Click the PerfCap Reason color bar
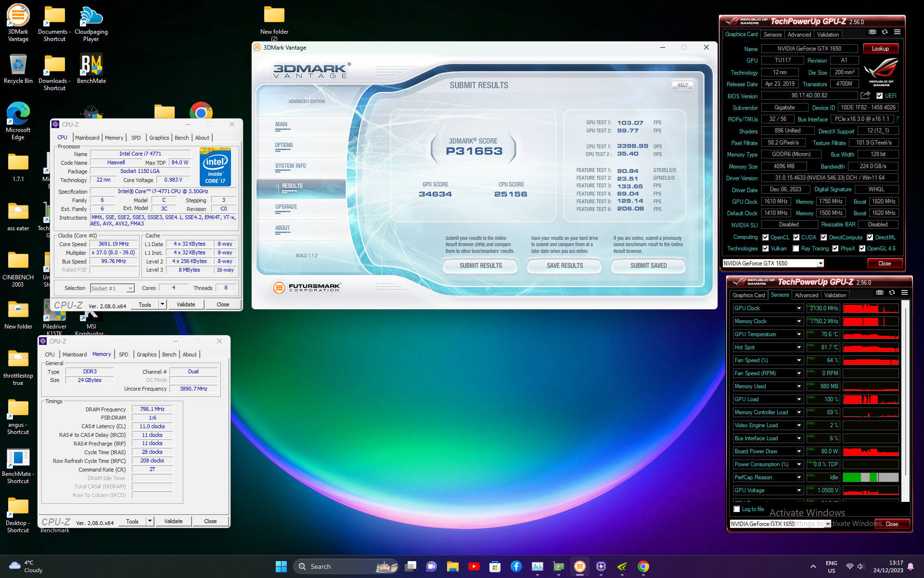Screen dimensions: 924x578 point(871,477)
